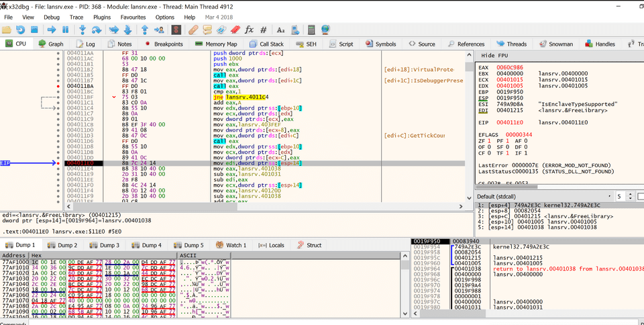The width and height of the screenshot is (644, 325).
Task: Open the Plugins menu
Action: (x=102, y=17)
